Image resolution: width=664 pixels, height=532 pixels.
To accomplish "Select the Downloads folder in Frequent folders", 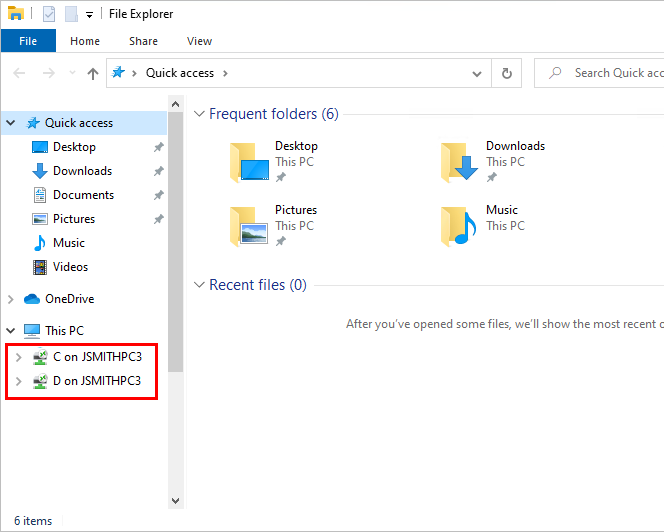I will click(493, 162).
